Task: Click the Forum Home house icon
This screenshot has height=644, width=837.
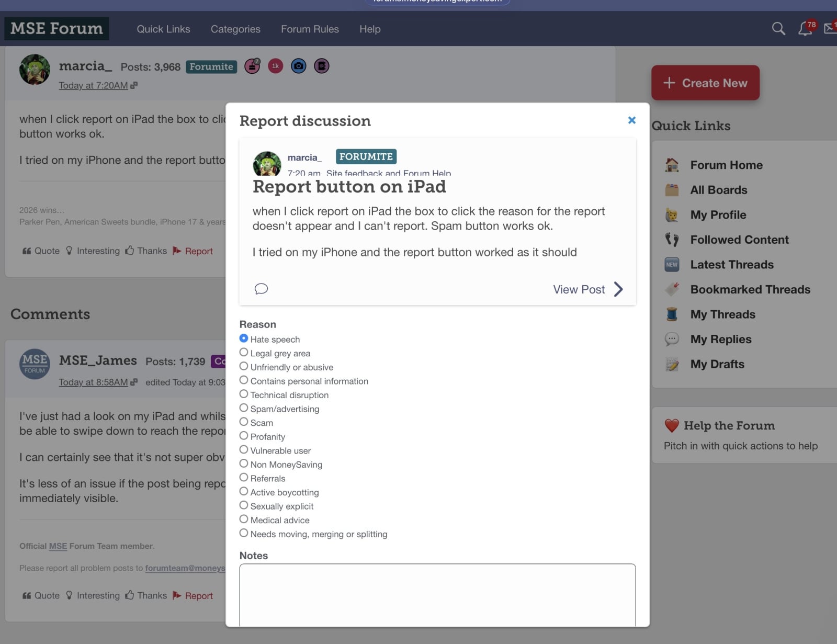Action: 672,165
